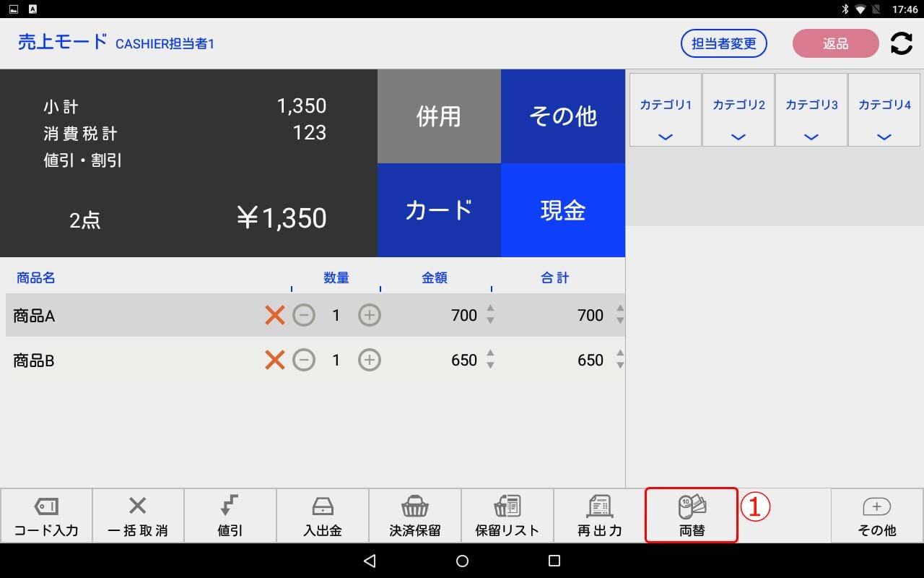924x578 pixels.
Task: Tap the 売上モード title
Action: pyautogui.click(x=63, y=42)
